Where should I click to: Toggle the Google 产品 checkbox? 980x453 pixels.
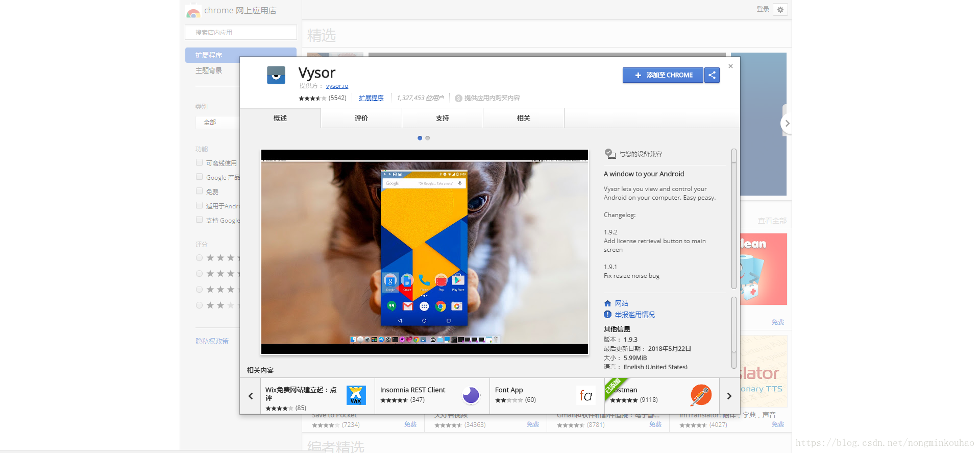click(x=200, y=177)
